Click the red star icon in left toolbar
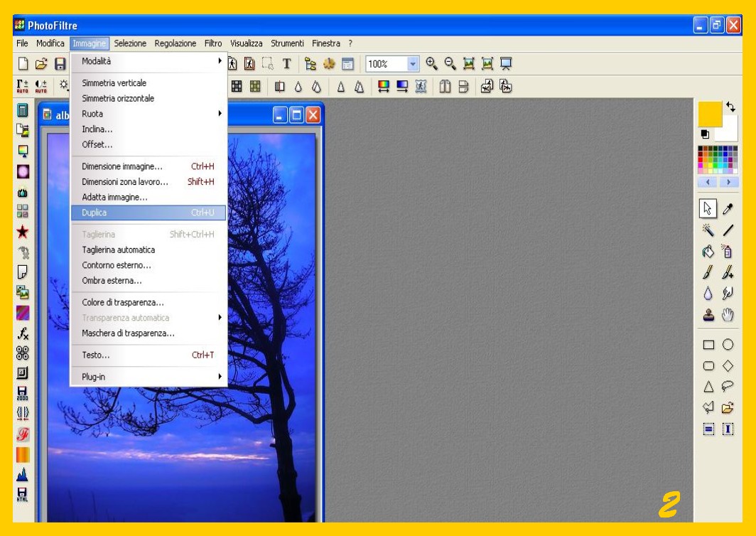Screen dimensions: 756x536 click(x=23, y=232)
